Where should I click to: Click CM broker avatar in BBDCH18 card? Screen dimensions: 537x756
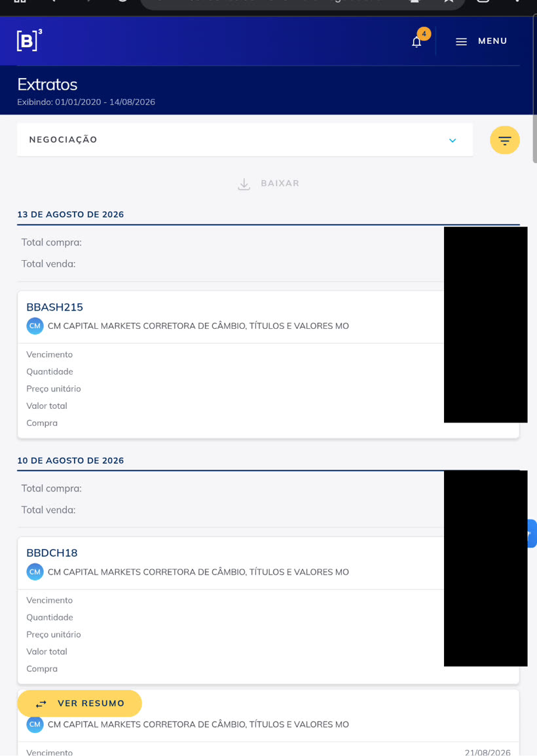click(35, 572)
